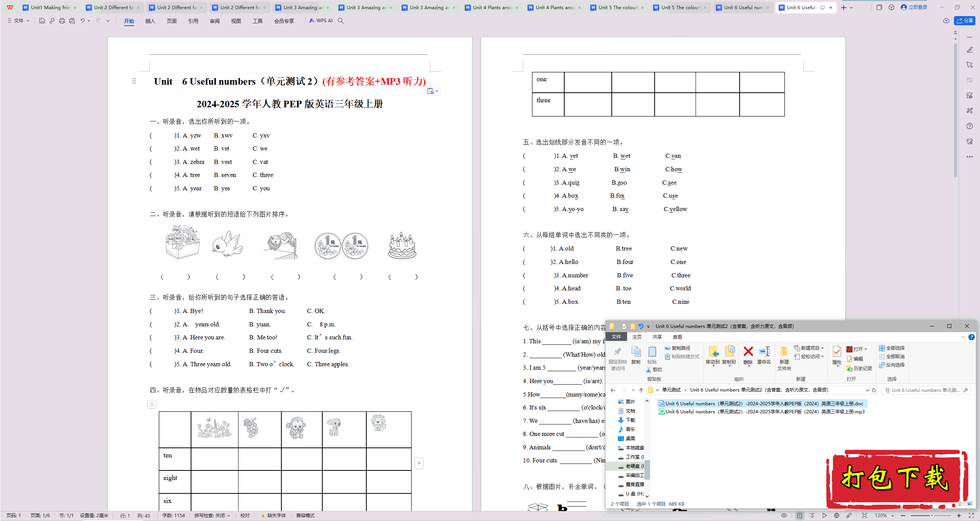This screenshot has width=980, height=521.
Task: Expand the undo history dropdown arrow
Action: coord(89,21)
